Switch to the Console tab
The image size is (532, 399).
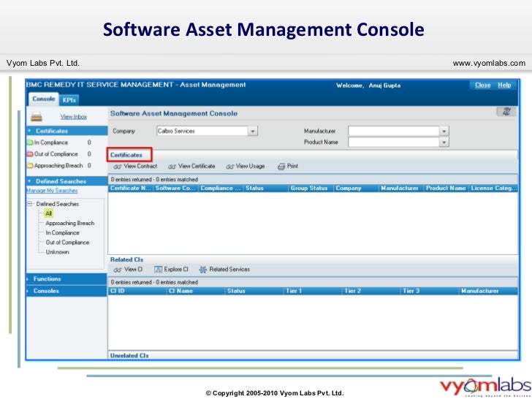point(43,99)
